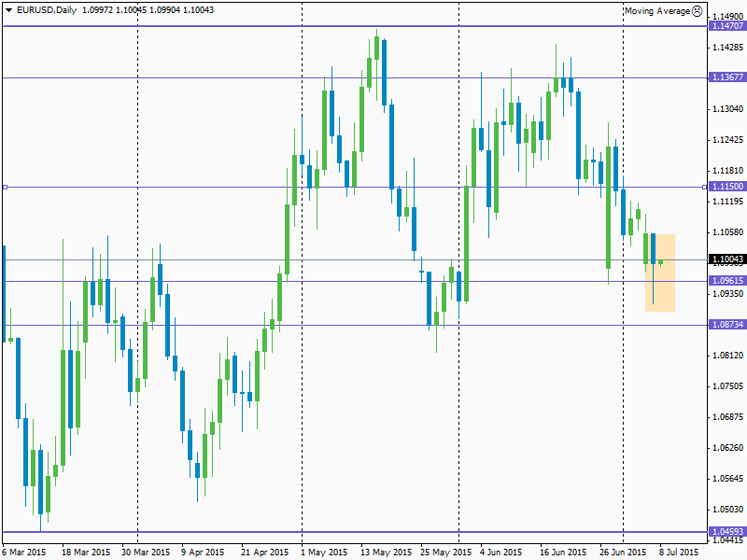
Task: Click the 1.14900 price scale value
Action: pyautogui.click(x=728, y=17)
